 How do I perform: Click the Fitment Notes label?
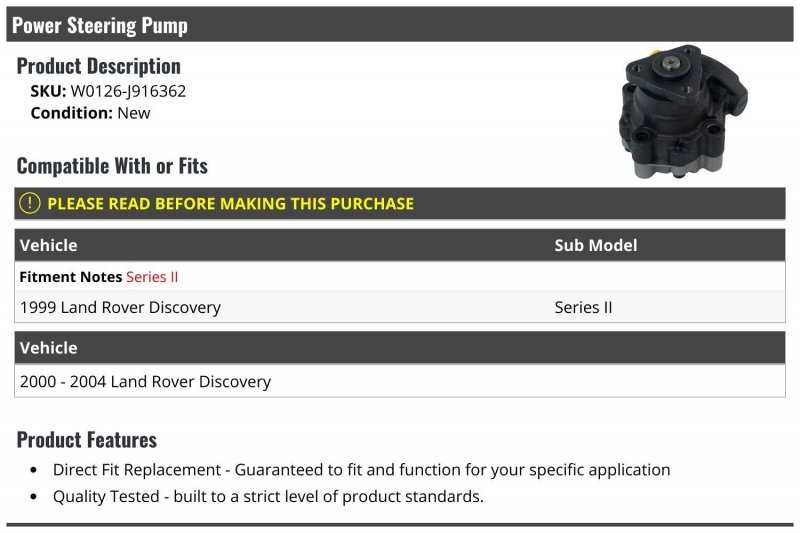(70, 277)
